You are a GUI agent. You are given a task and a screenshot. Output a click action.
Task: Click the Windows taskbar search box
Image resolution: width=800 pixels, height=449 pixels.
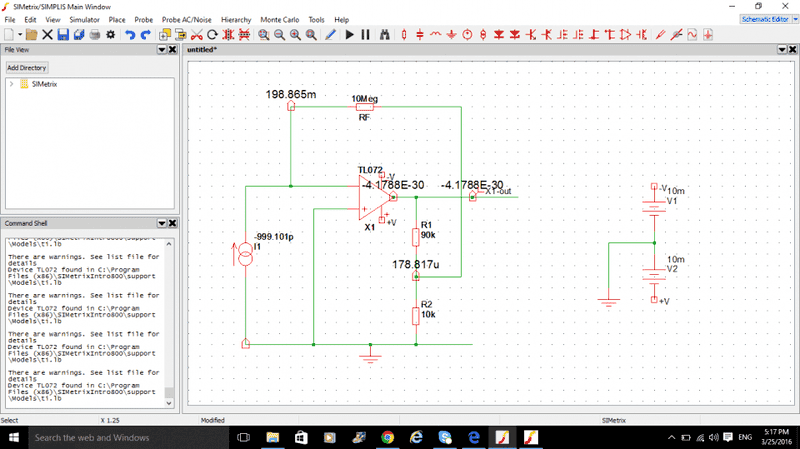[120, 437]
